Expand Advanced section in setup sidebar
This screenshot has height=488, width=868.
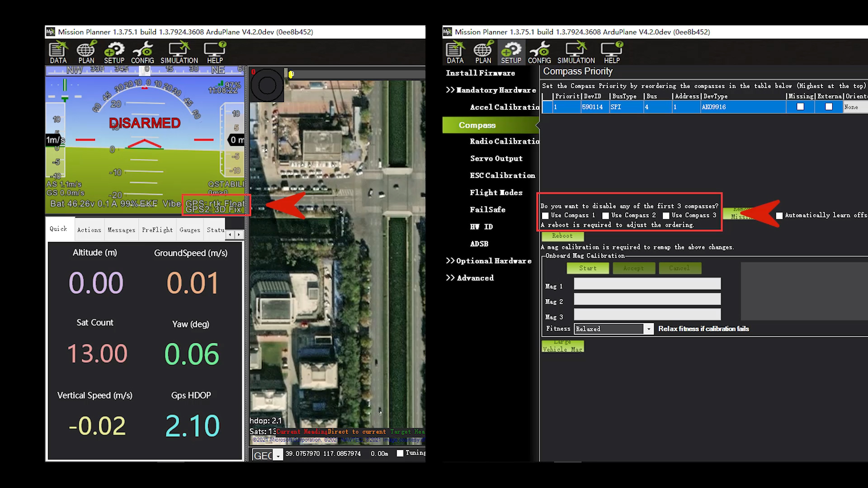click(470, 278)
